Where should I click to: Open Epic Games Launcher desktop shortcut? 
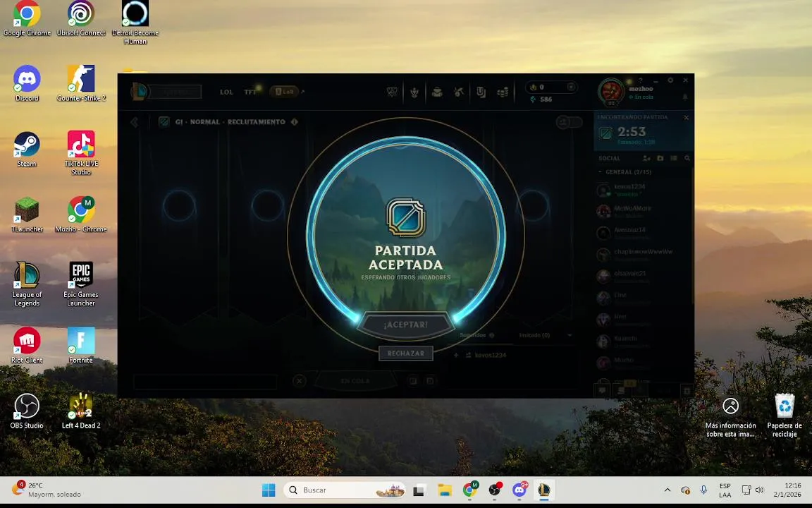click(81, 284)
